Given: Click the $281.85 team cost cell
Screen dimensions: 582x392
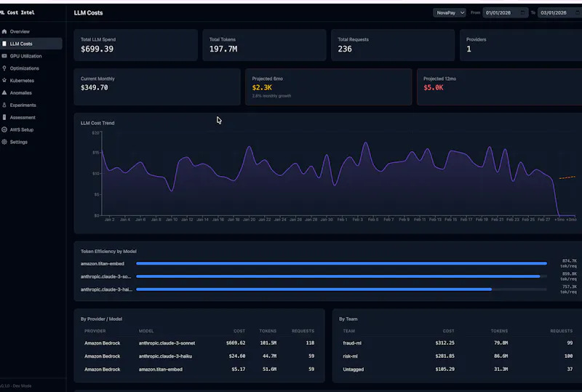Looking at the screenshot, I should click(x=445, y=356).
